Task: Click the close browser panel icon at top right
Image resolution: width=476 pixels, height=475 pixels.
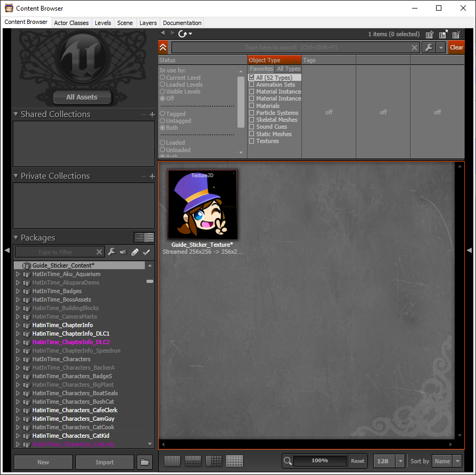Action: tap(457, 34)
